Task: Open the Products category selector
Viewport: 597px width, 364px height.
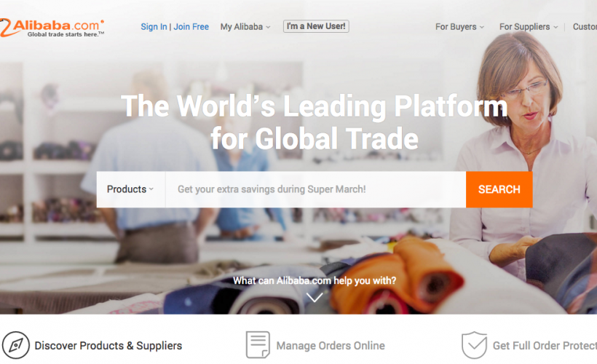Action: [x=130, y=189]
